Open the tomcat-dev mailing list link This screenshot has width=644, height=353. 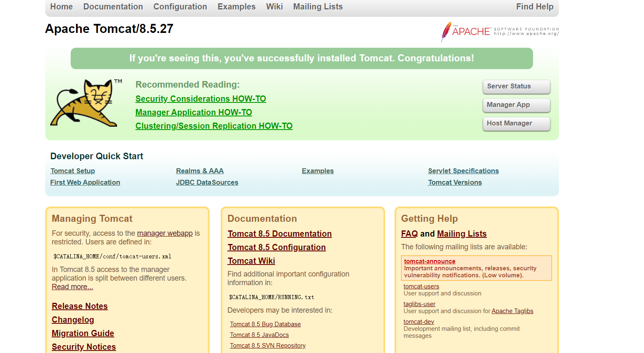419,322
